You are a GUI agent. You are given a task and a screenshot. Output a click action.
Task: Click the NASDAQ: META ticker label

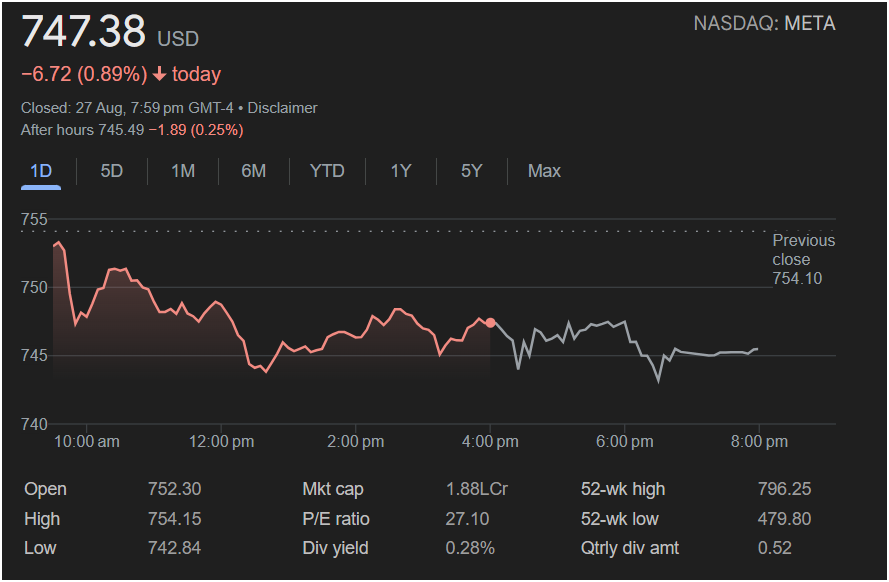(x=764, y=23)
